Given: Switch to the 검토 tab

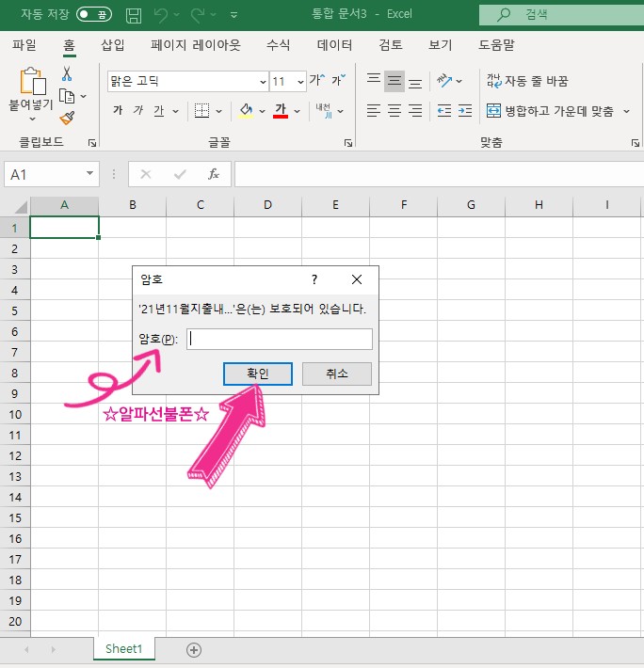Looking at the screenshot, I should 391,45.
